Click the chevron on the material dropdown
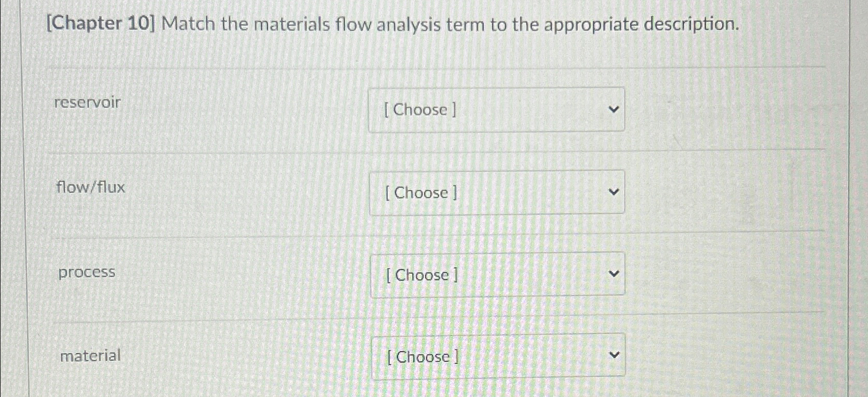The width and height of the screenshot is (868, 397). [614, 355]
